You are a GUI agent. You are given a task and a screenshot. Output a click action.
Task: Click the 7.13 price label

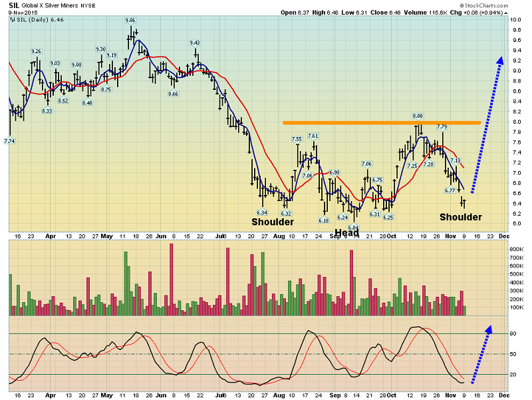456,160
